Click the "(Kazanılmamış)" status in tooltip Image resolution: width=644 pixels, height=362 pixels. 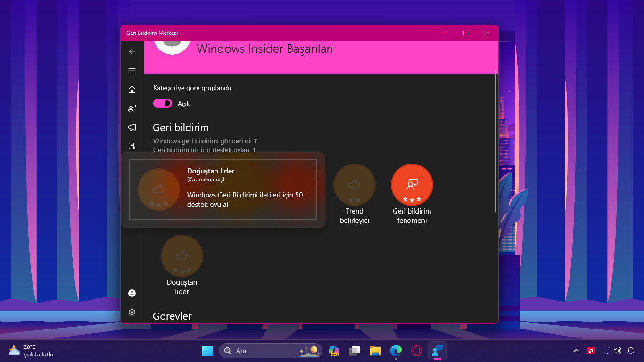click(206, 180)
